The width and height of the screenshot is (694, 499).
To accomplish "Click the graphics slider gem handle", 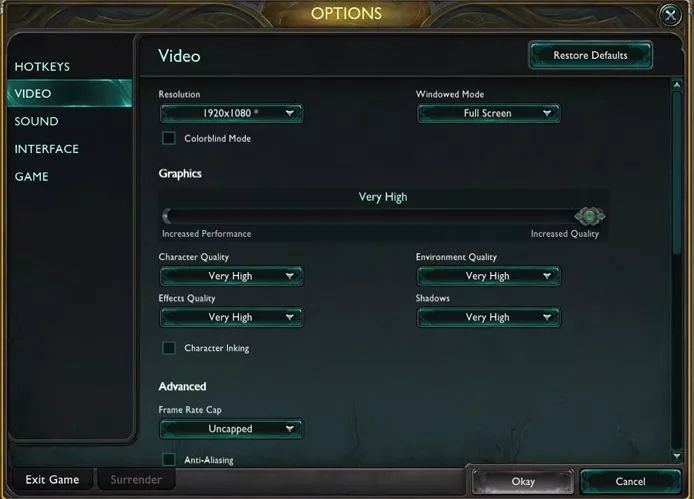I will pos(590,216).
